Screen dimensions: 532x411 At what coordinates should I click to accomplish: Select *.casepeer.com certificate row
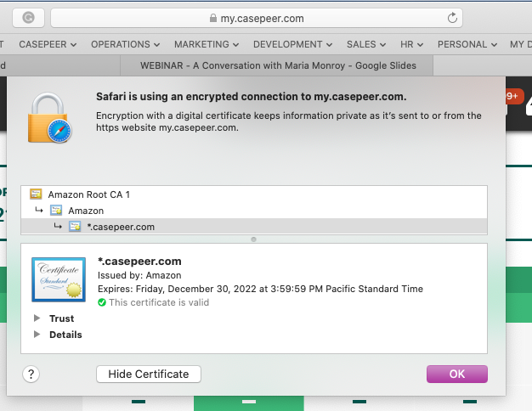click(x=254, y=227)
